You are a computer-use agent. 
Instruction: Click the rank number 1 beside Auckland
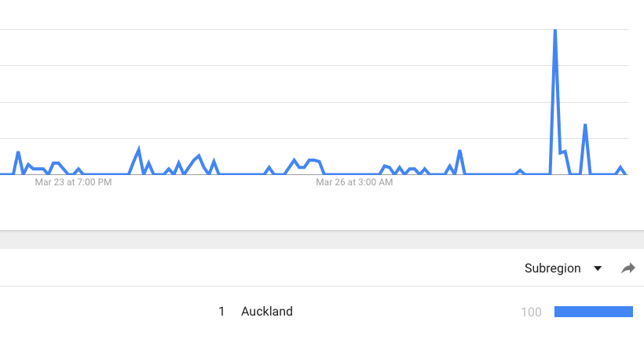221,312
